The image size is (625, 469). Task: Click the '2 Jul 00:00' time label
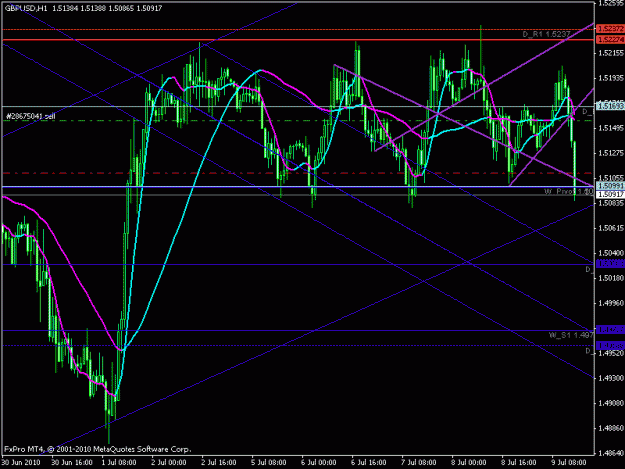(x=169, y=462)
